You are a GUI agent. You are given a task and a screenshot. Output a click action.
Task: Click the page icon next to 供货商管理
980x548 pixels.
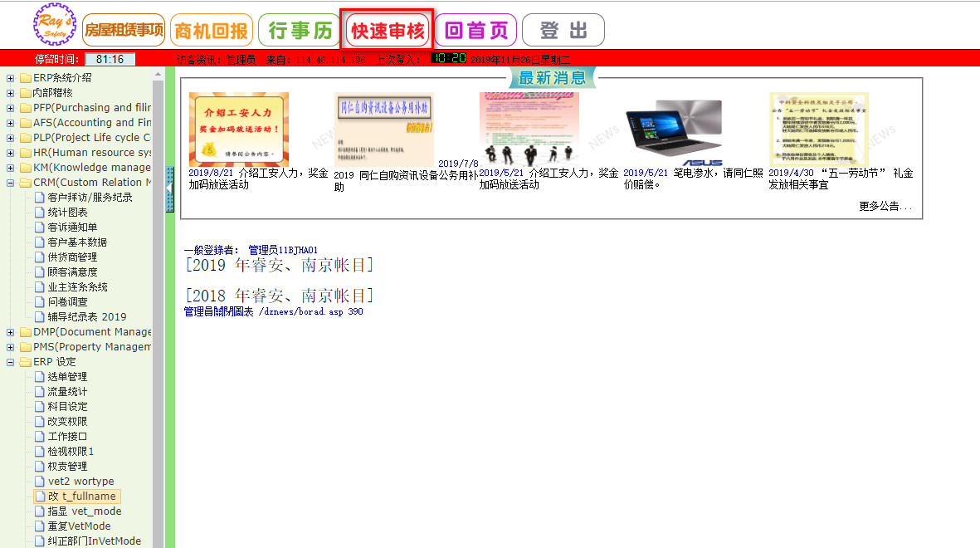click(40, 257)
